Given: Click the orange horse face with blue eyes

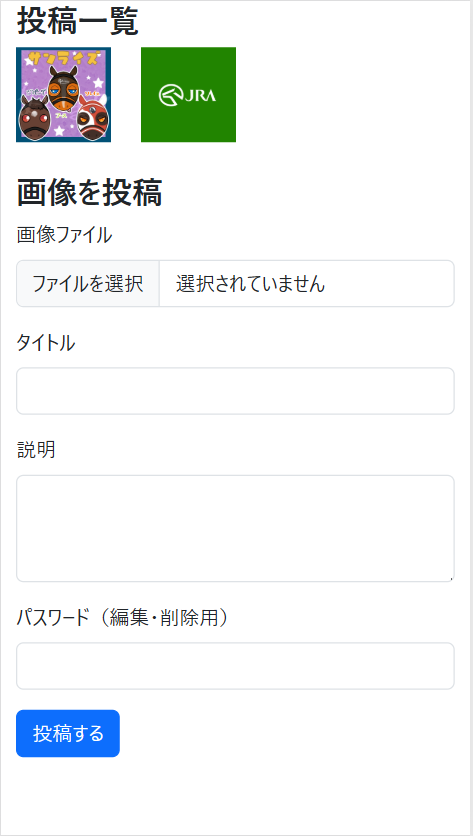Looking at the screenshot, I should [x=63, y=87].
